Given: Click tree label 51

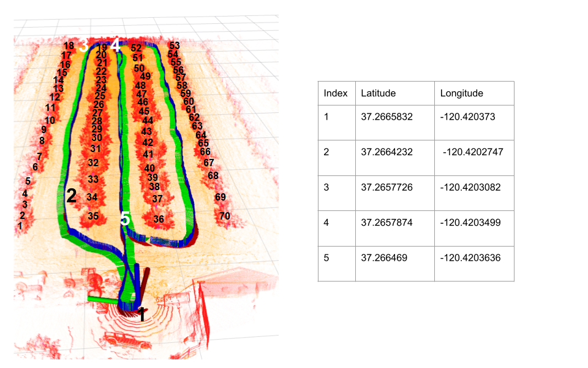Looking at the screenshot, I should point(138,58).
